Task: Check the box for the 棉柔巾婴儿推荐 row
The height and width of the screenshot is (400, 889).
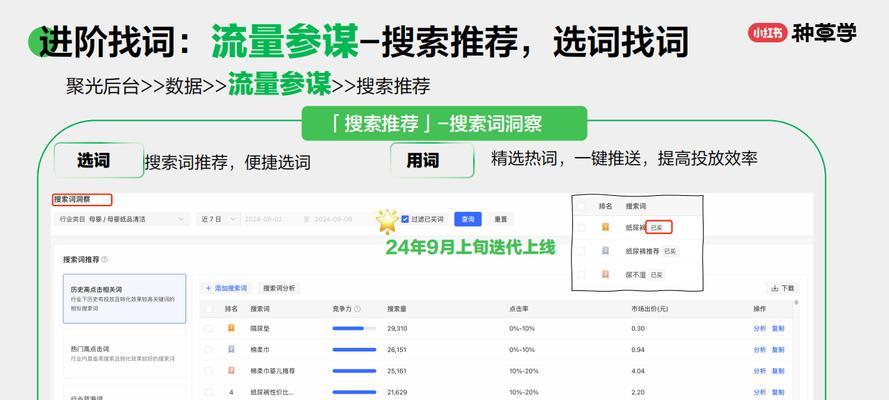Action: coord(209,371)
